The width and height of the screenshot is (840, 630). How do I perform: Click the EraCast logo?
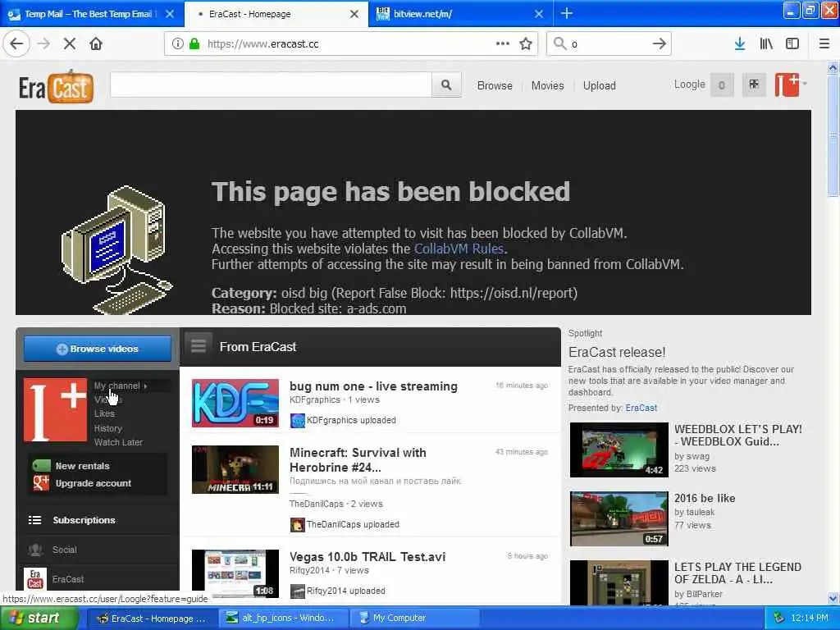click(57, 87)
